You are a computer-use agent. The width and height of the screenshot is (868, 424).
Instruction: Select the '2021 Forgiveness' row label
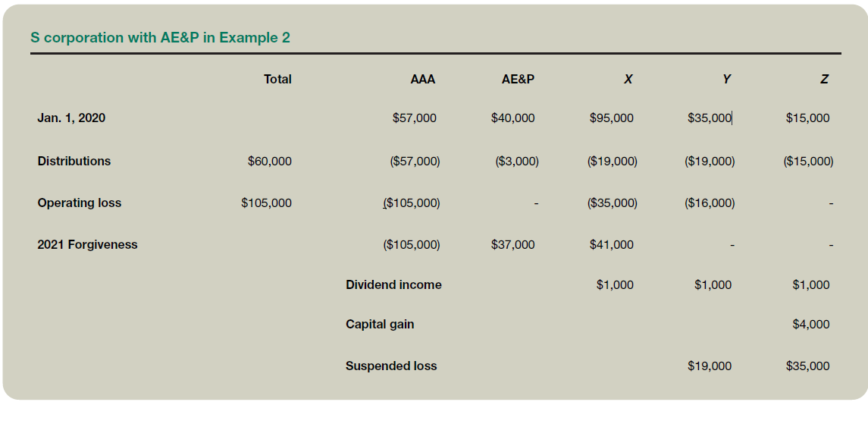tap(87, 244)
